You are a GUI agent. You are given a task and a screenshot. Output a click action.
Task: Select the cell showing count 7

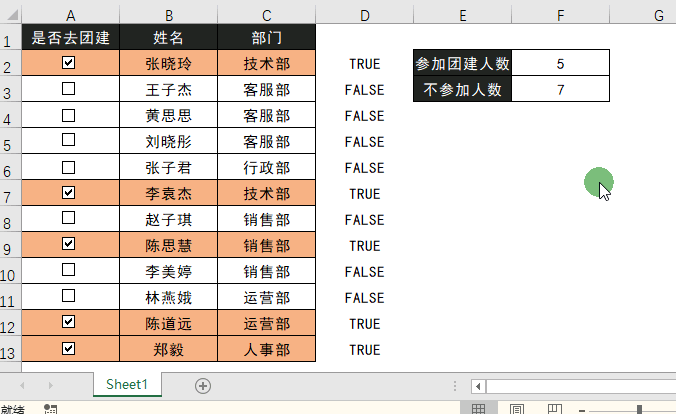(560, 89)
